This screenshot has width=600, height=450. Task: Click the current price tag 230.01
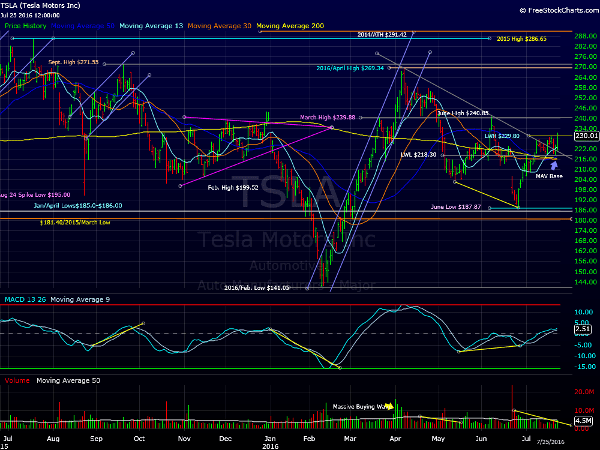pyautogui.click(x=586, y=135)
